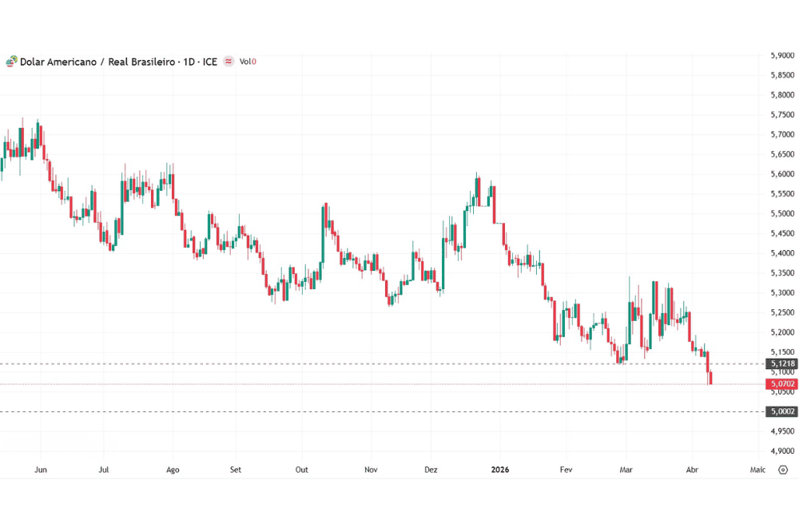Screen dimensions: 799x532
Task: Click the Out month label on time axis
Action: coord(302,470)
